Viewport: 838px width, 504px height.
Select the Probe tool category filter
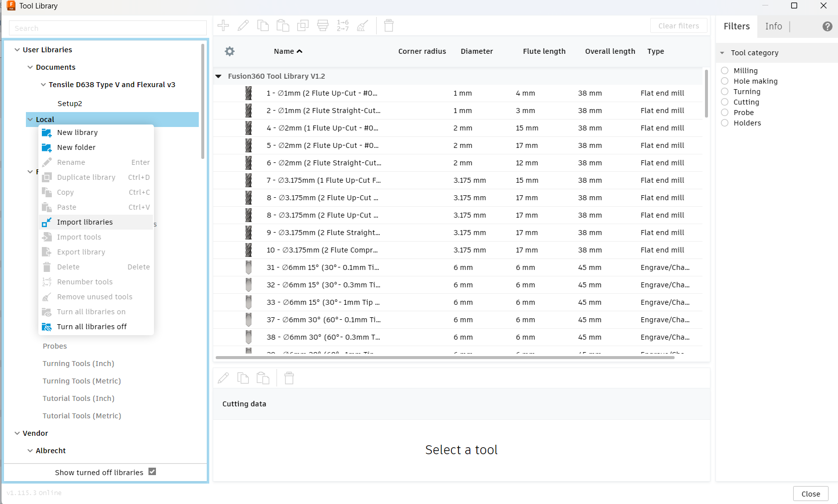[x=725, y=113]
